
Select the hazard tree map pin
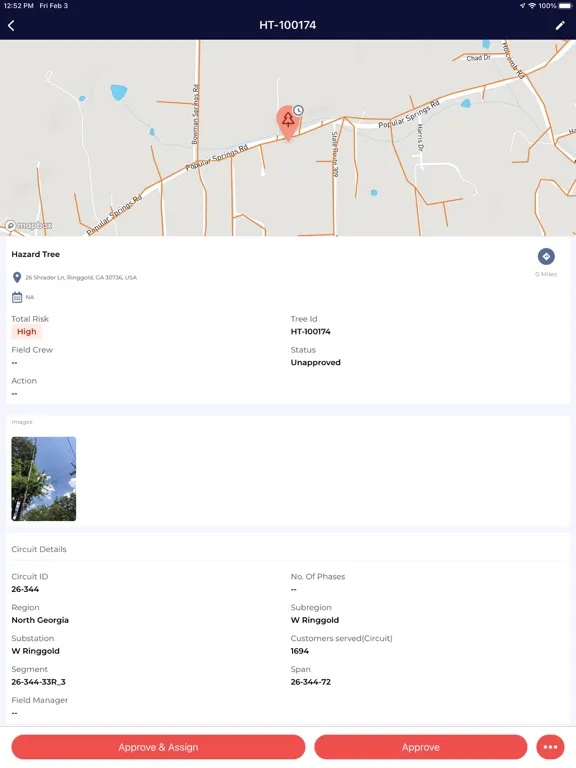288,123
